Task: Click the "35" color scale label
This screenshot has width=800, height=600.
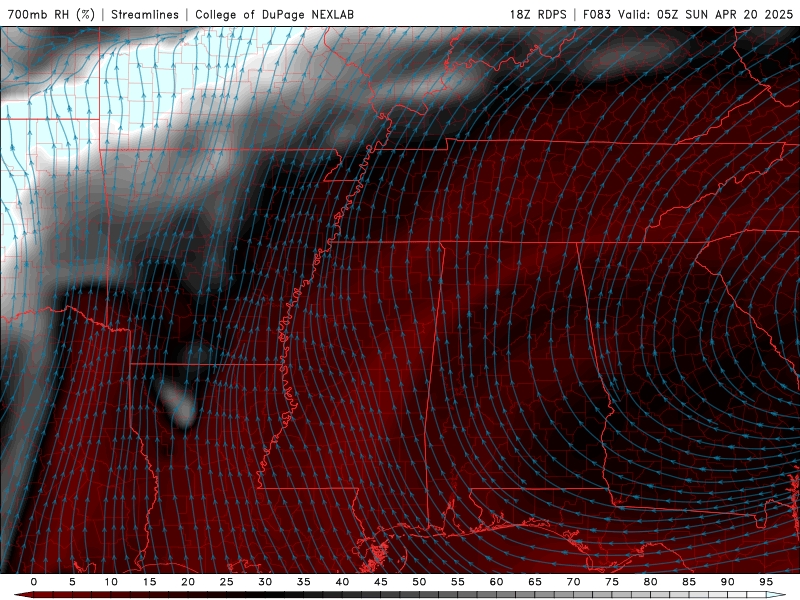Action: click(303, 582)
